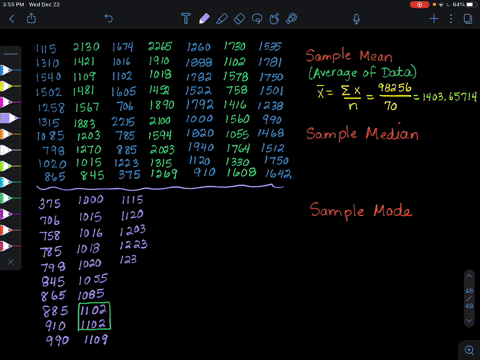
Task: Pick the white pen in sidebar
Action: [x=10, y=150]
